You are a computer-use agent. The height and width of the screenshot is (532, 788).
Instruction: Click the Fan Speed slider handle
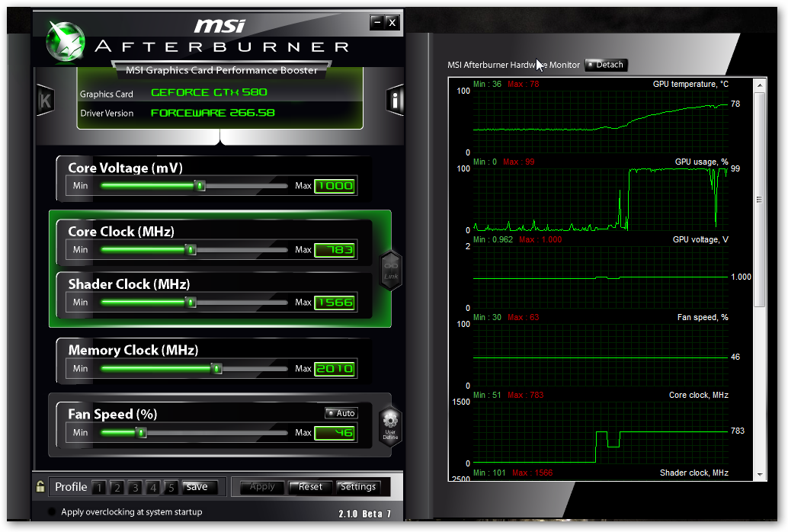(x=141, y=432)
